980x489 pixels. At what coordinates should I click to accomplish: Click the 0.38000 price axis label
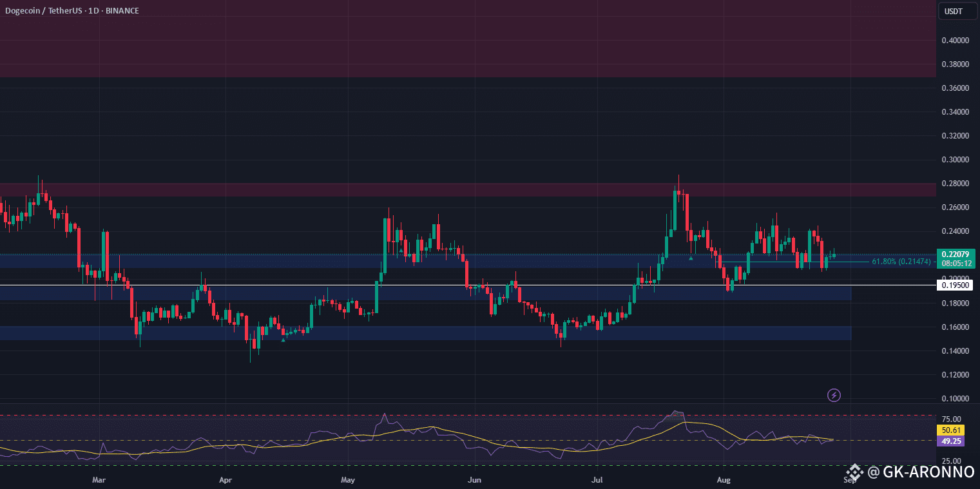955,64
